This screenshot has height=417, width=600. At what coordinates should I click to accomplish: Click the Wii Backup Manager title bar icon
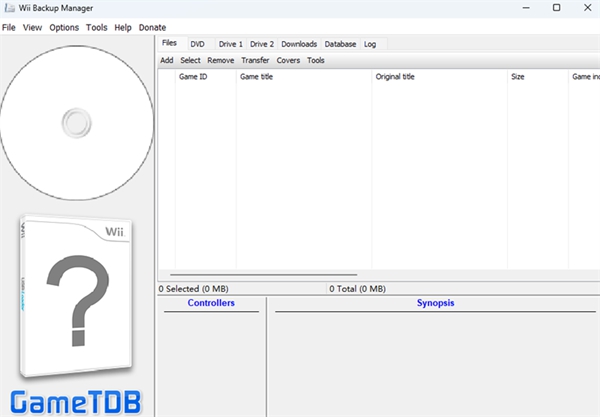(9, 8)
